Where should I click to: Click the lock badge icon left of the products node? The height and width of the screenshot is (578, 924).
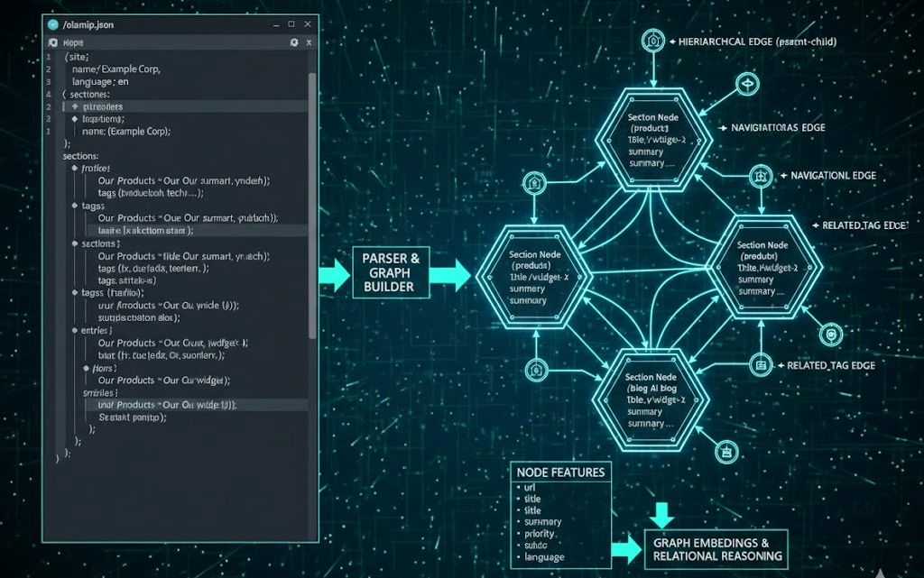click(534, 182)
